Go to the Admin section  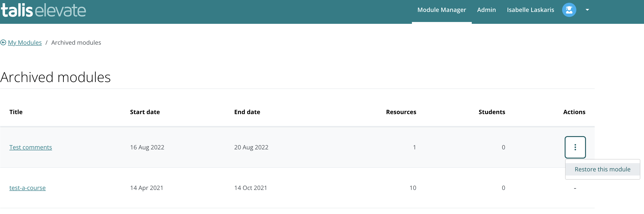point(486,10)
